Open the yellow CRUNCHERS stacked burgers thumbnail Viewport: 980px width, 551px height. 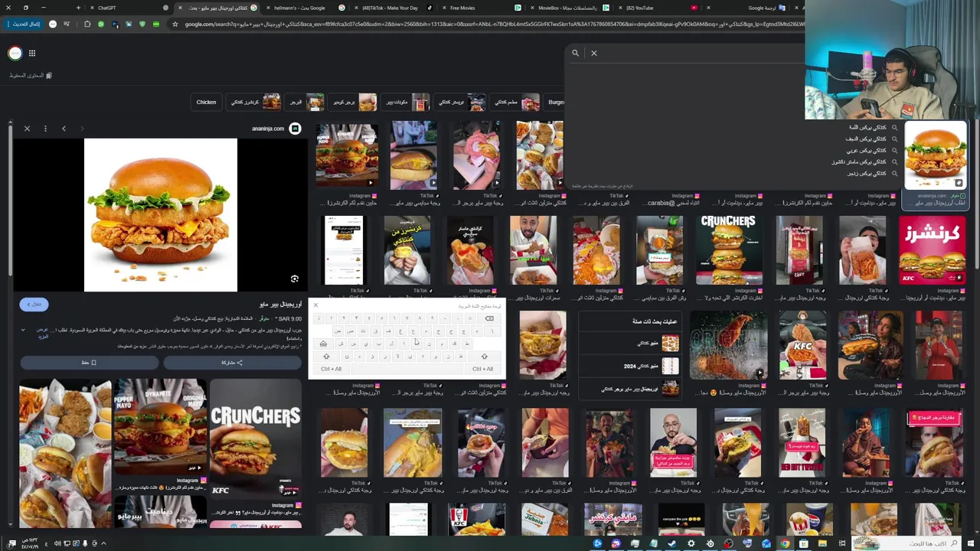728,249
